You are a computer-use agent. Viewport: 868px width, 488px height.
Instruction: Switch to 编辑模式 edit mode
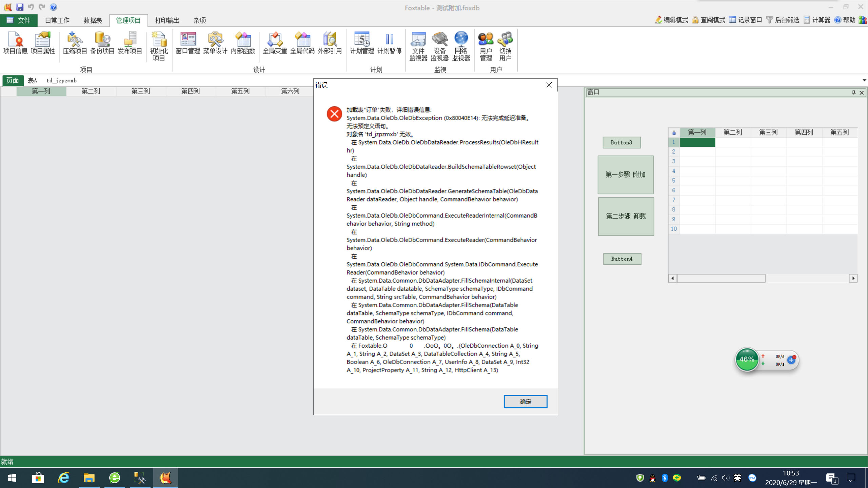point(671,20)
